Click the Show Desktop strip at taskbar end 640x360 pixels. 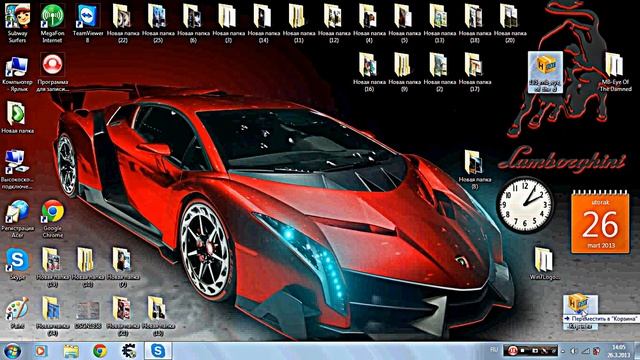point(637,351)
